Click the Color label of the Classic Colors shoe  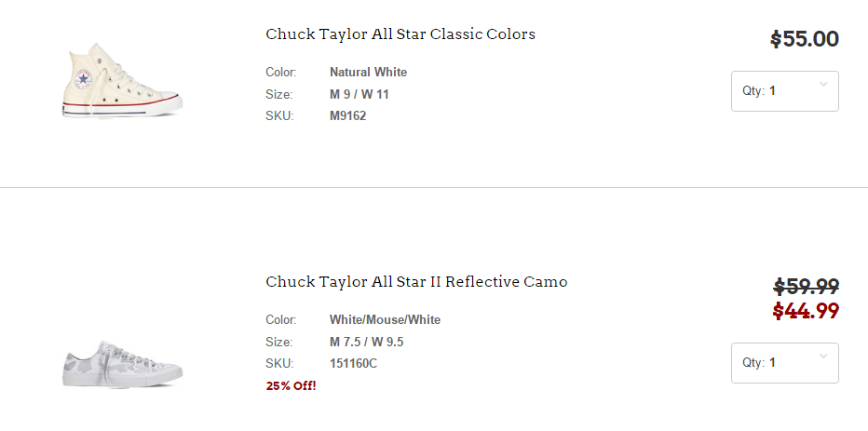pyautogui.click(x=280, y=73)
